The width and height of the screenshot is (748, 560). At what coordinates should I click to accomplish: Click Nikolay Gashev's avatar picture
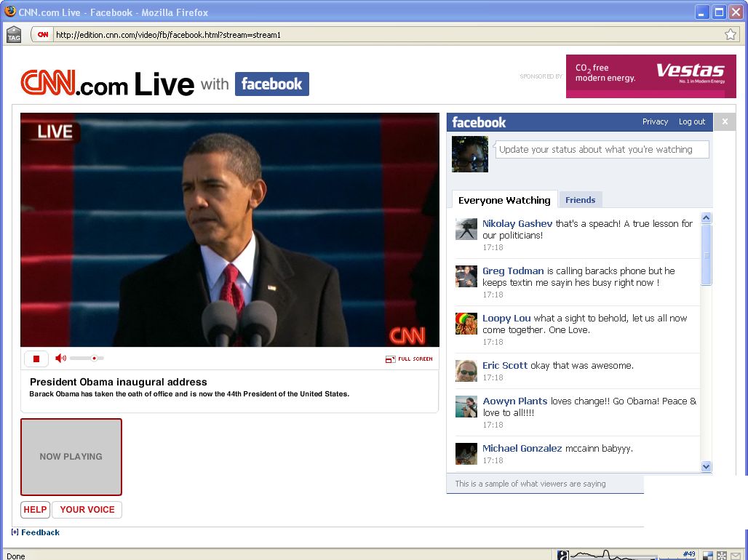point(466,229)
